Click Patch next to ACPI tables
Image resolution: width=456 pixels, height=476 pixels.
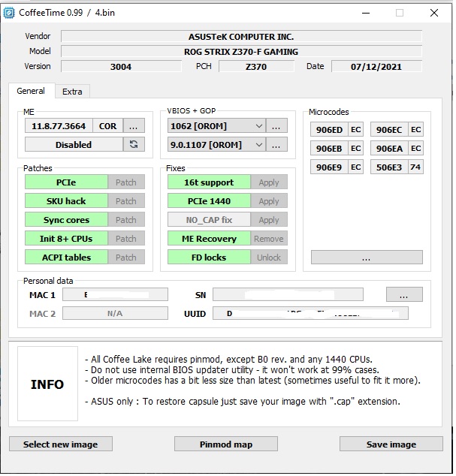coord(126,258)
